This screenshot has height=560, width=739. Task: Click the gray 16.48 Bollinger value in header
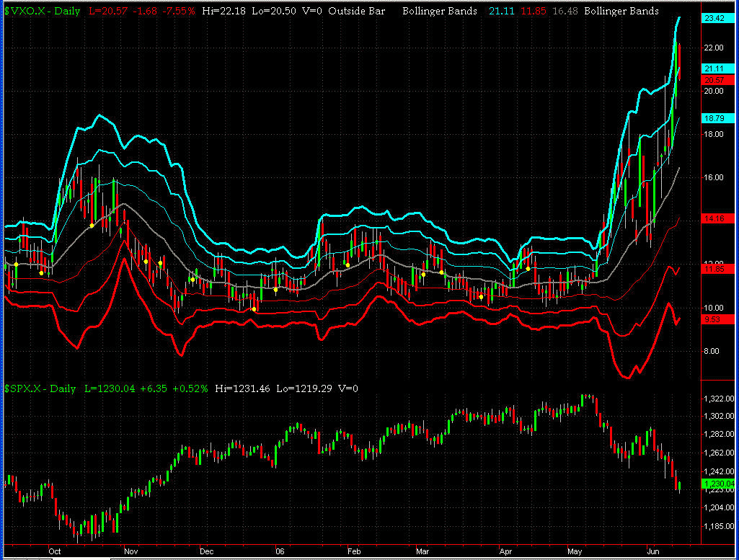[x=565, y=11]
